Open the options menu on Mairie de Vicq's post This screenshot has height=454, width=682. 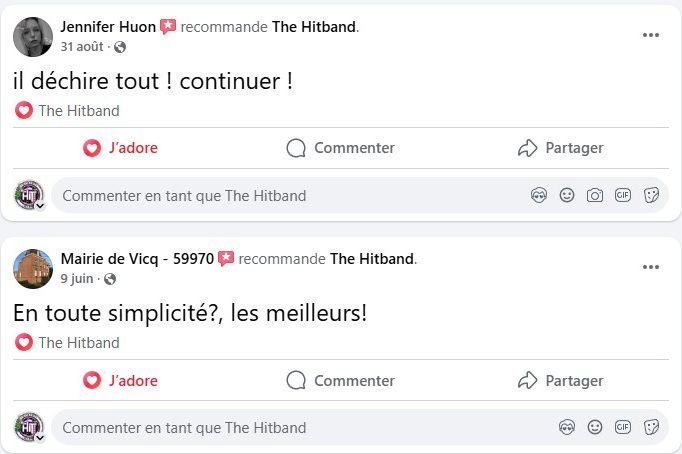(651, 267)
